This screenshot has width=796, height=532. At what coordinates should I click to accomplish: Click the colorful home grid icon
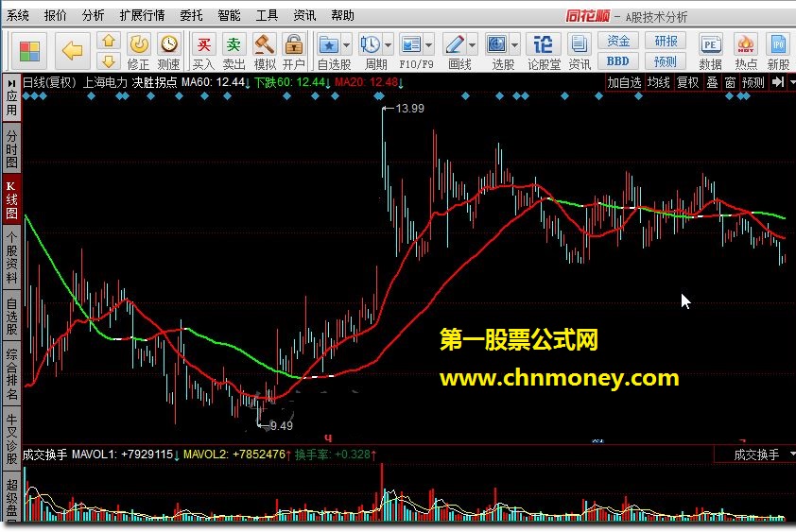[29, 51]
